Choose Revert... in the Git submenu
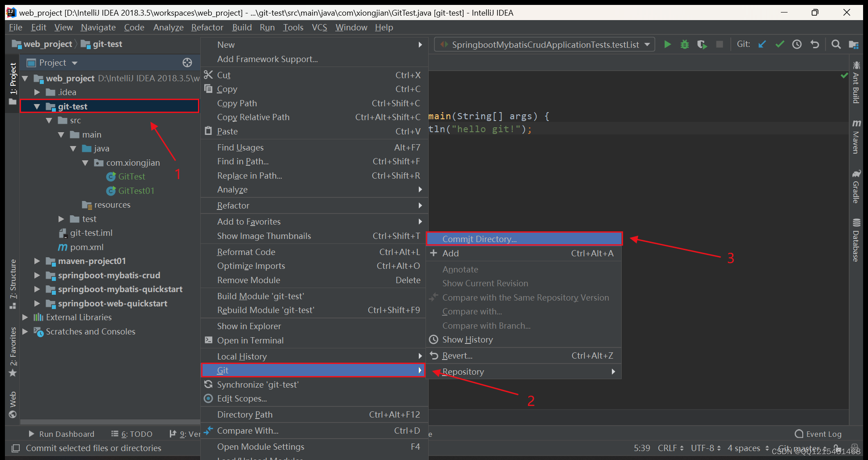This screenshot has height=460, width=868. pos(524,355)
